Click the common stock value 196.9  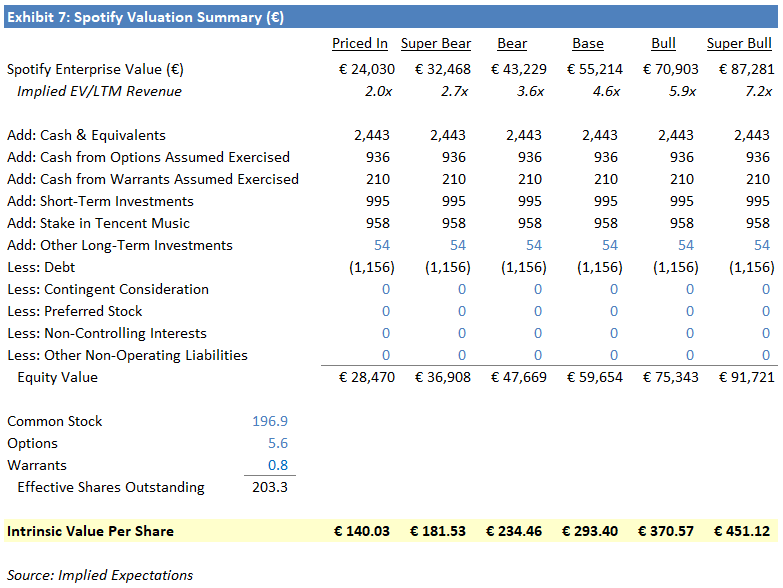pyautogui.click(x=270, y=421)
